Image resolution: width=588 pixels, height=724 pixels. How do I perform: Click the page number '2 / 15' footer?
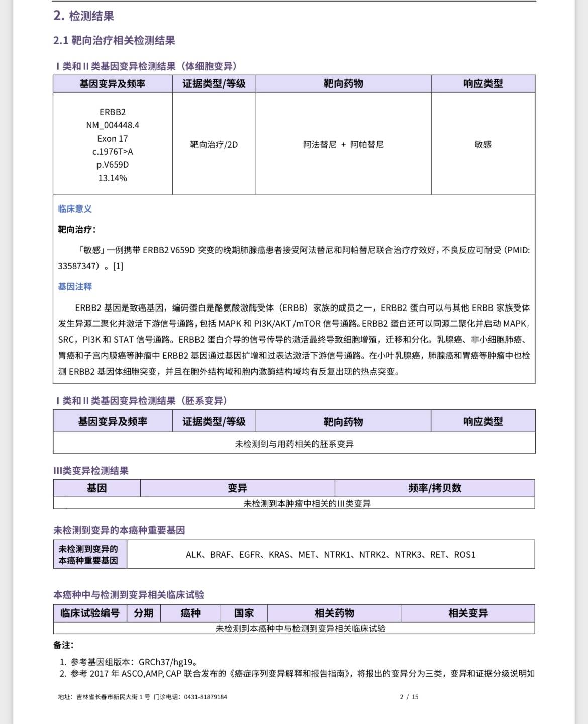(x=409, y=697)
